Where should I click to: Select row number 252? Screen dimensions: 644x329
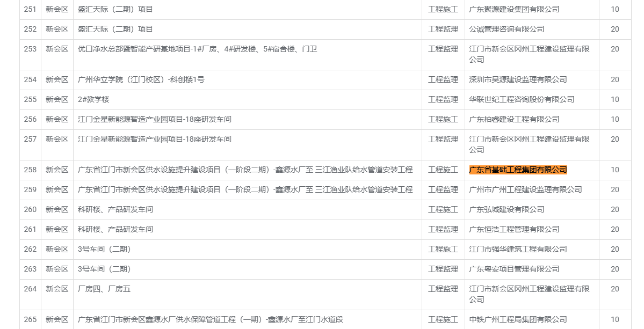pyautogui.click(x=30, y=29)
